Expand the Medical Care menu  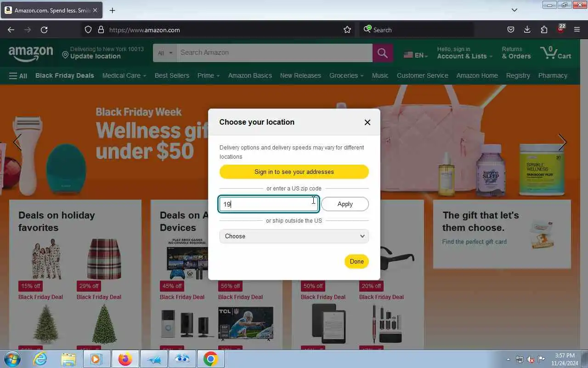(x=124, y=75)
